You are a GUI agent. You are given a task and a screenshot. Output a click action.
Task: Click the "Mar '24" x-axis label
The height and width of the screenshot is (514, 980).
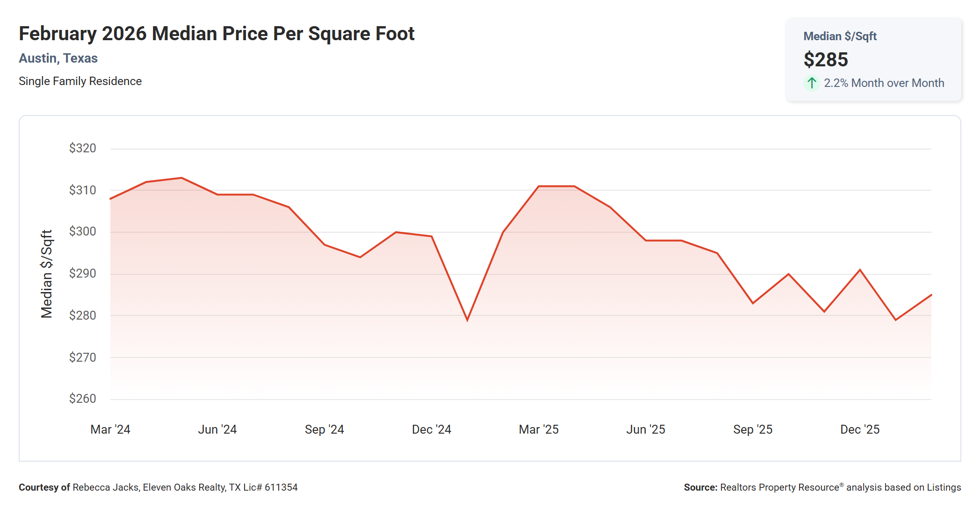click(x=110, y=429)
